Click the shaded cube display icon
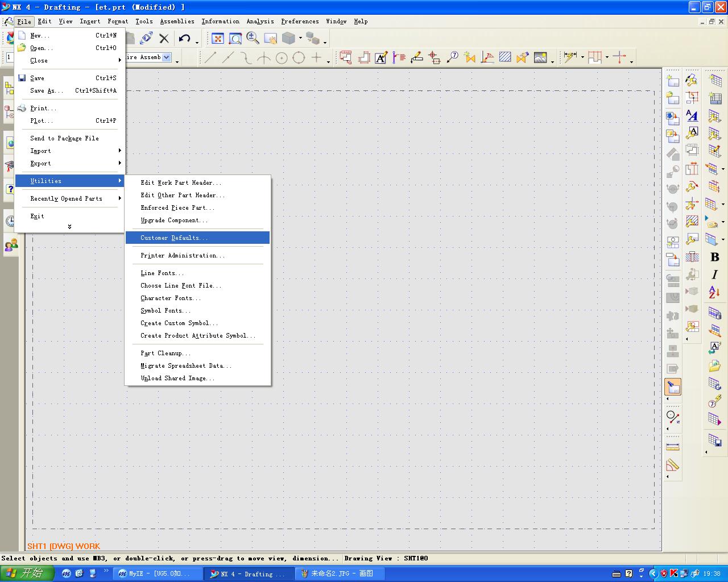Image resolution: width=728 pixels, height=582 pixels. coord(288,39)
